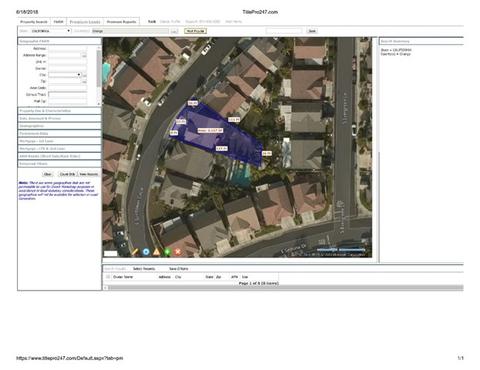Viewport: 480px width, 370px height.
Task: Click the Owner Name column header
Action: click(123, 277)
